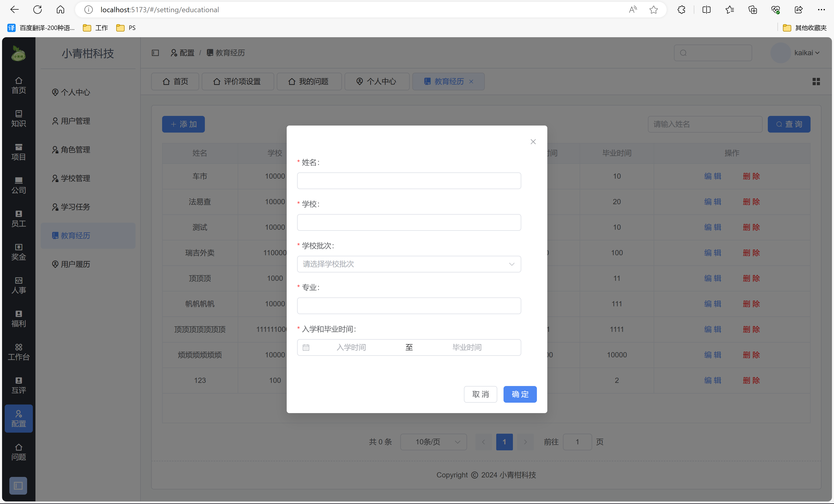This screenshot has width=834, height=504.
Task: Click the 入学时间 date field
Action: pos(351,347)
